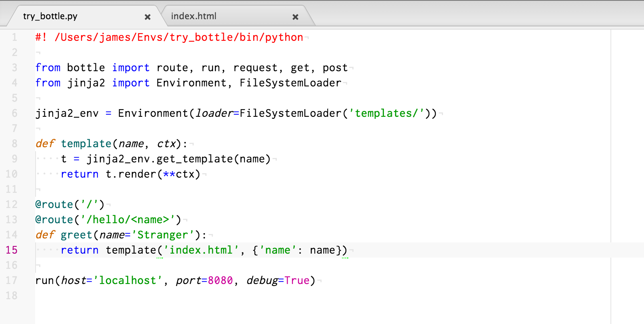The height and width of the screenshot is (324, 644).
Task: Click the string 'Stranger' on line 14
Action: (163, 235)
